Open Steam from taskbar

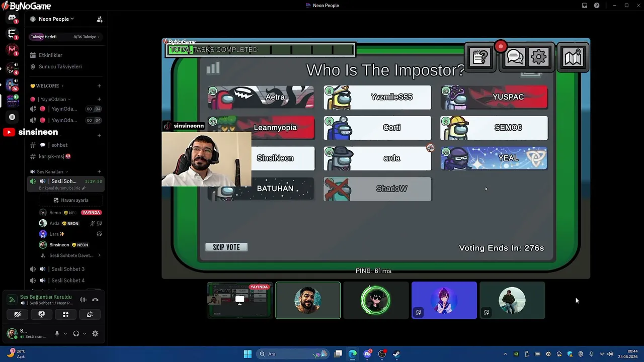pyautogui.click(x=396, y=354)
